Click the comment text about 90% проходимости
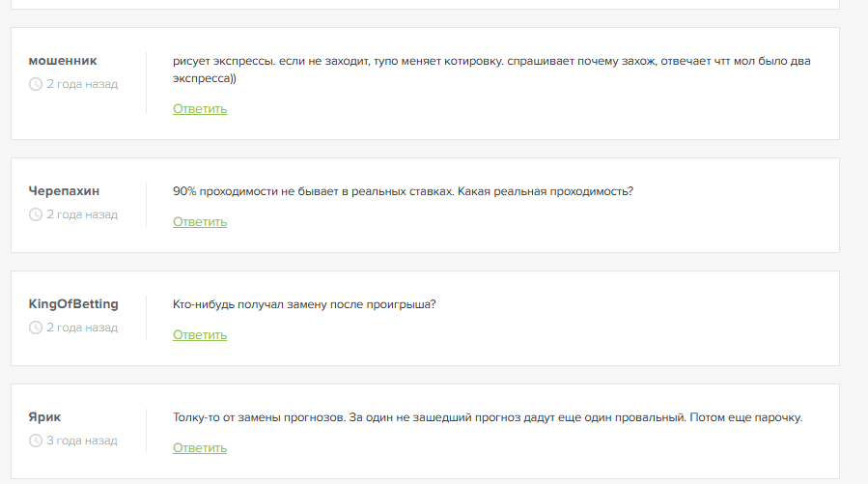The image size is (868, 484). (403, 191)
